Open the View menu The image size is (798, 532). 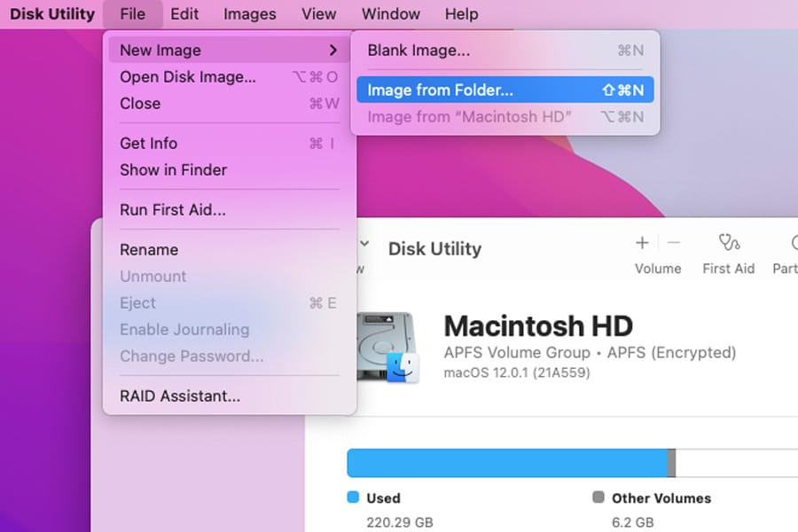pyautogui.click(x=318, y=14)
